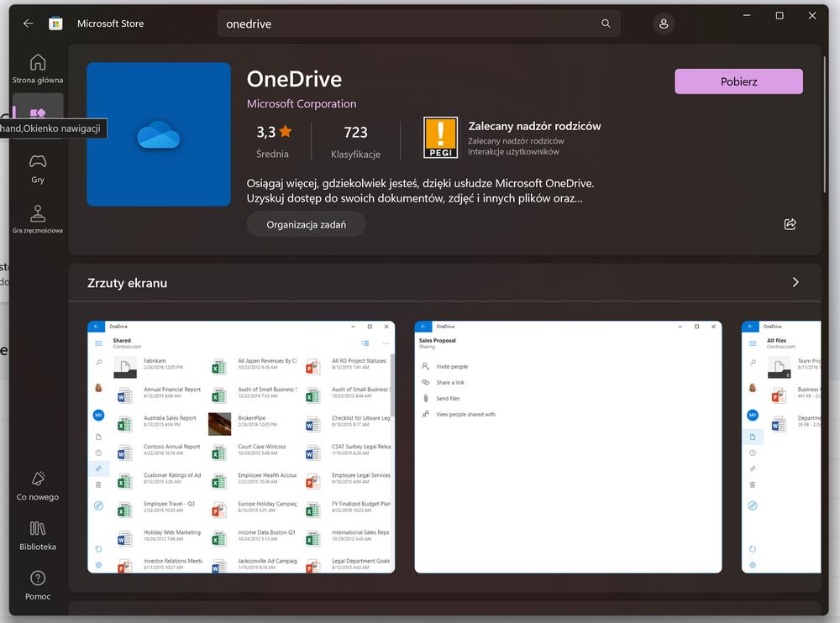Open the user account profile icon
This screenshot has width=840, height=623.
click(664, 24)
